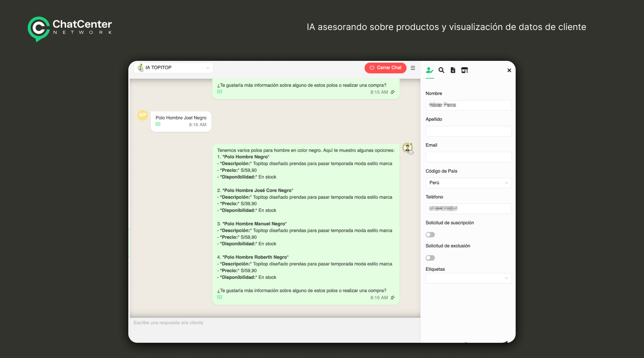Click the Teléfono input field
Screen dimensions: 644x358
(469, 209)
